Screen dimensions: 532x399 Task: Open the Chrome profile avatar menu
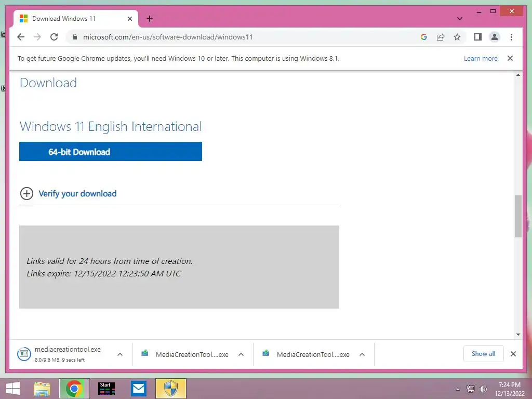click(495, 37)
